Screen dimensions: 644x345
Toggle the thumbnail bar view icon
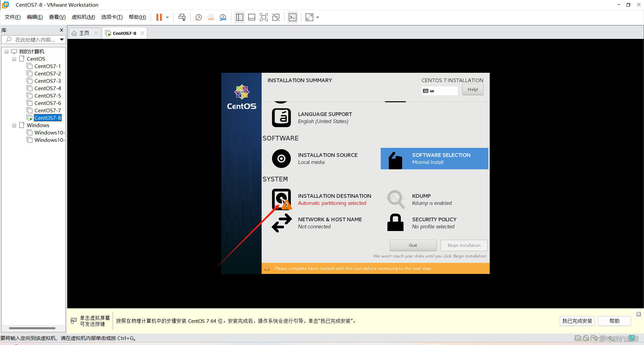252,17
